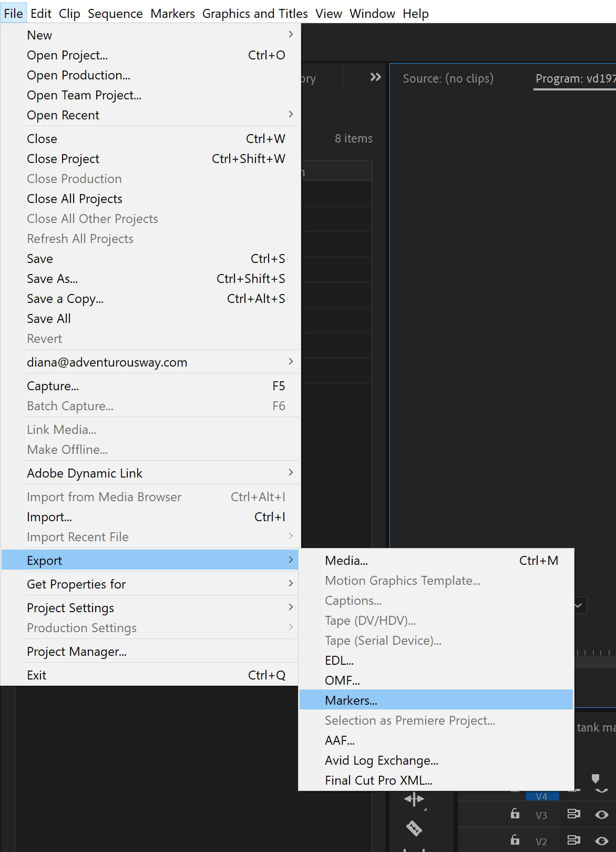This screenshot has width=616, height=852.
Task: Choose EDL in the Export submenu
Action: [436, 661]
